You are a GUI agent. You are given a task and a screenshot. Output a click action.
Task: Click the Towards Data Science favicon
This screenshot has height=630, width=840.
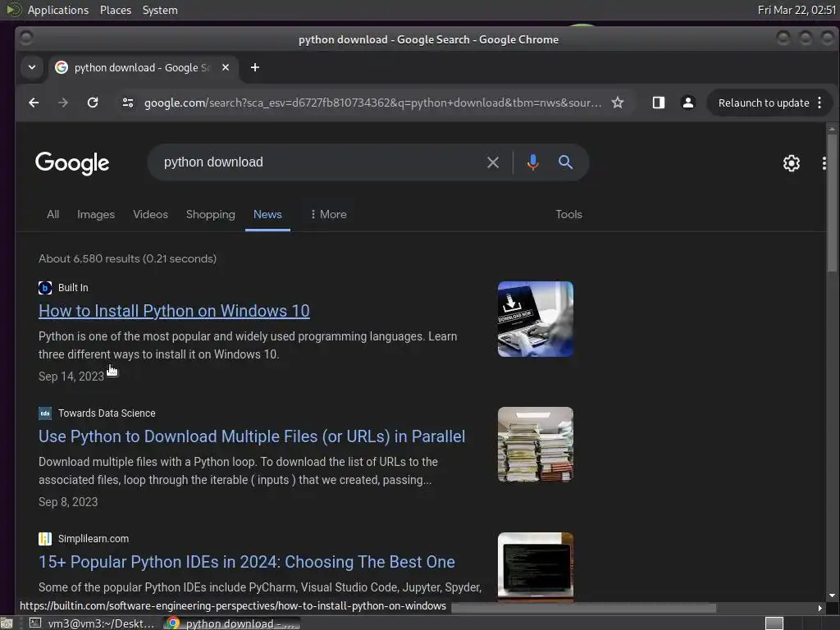[x=45, y=413]
